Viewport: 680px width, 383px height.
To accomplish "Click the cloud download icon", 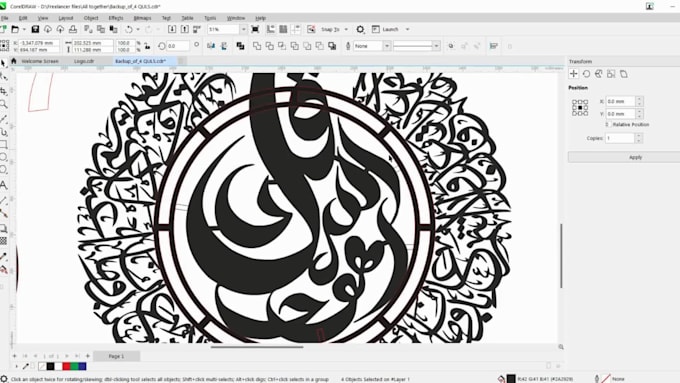I will 48,29.
